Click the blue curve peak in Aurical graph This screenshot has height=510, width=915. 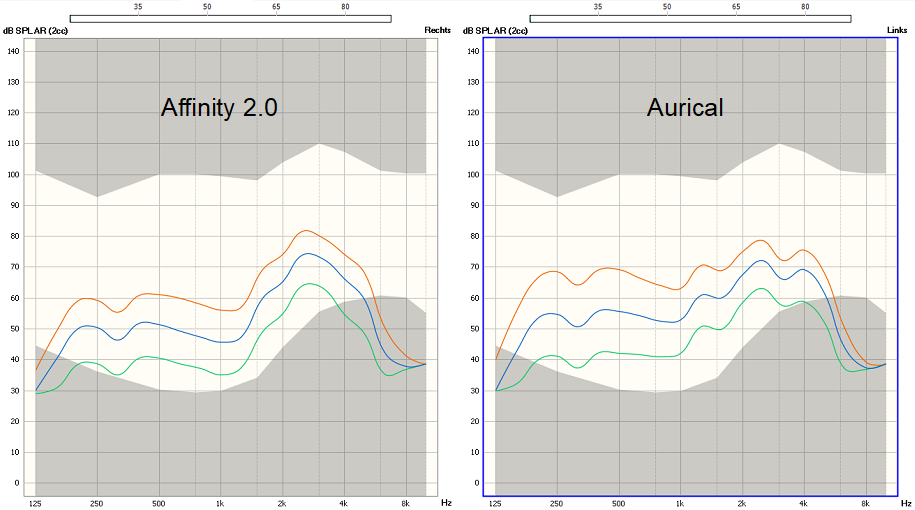coord(761,261)
